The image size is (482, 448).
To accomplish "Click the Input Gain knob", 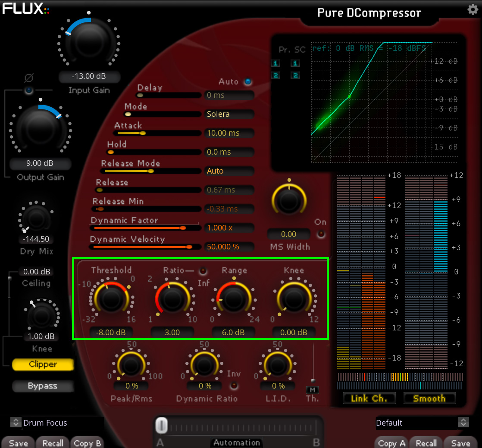I will (x=89, y=42).
